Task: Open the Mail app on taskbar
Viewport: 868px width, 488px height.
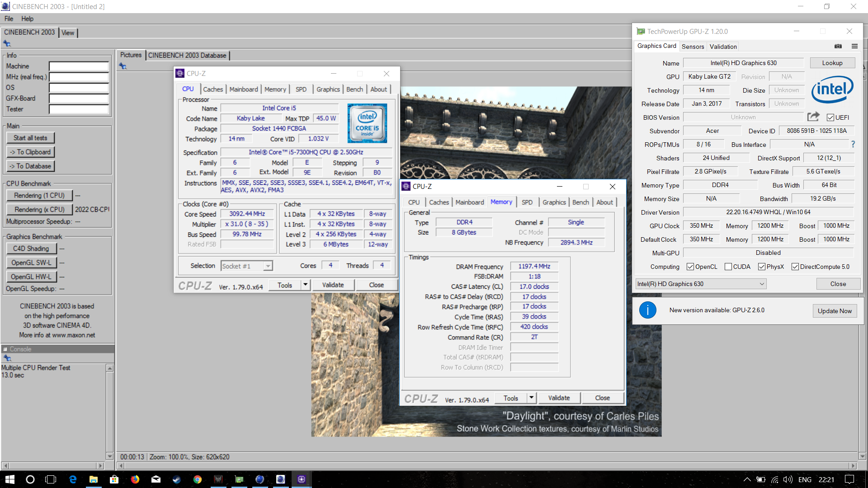Action: 156,479
